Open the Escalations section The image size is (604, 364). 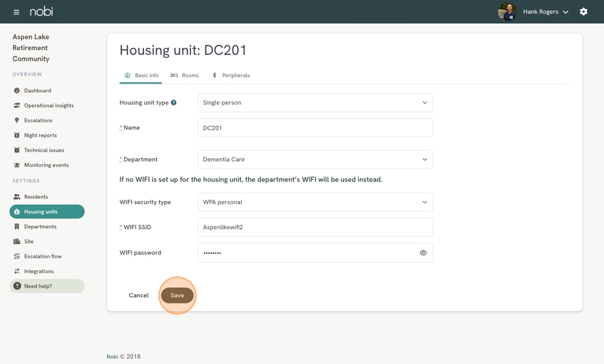click(x=38, y=120)
